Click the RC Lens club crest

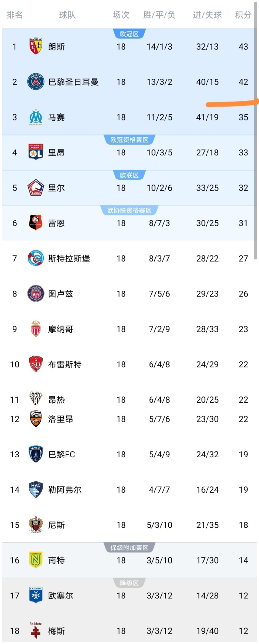point(36,46)
